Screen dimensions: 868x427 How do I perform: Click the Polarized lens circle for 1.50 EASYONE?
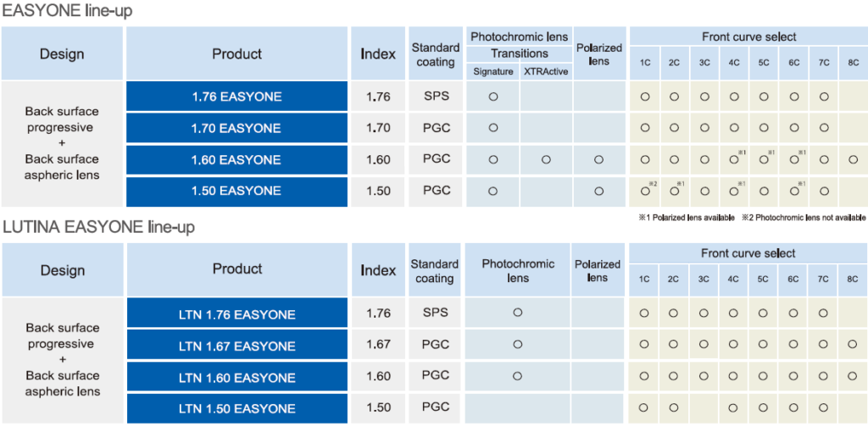point(598,191)
